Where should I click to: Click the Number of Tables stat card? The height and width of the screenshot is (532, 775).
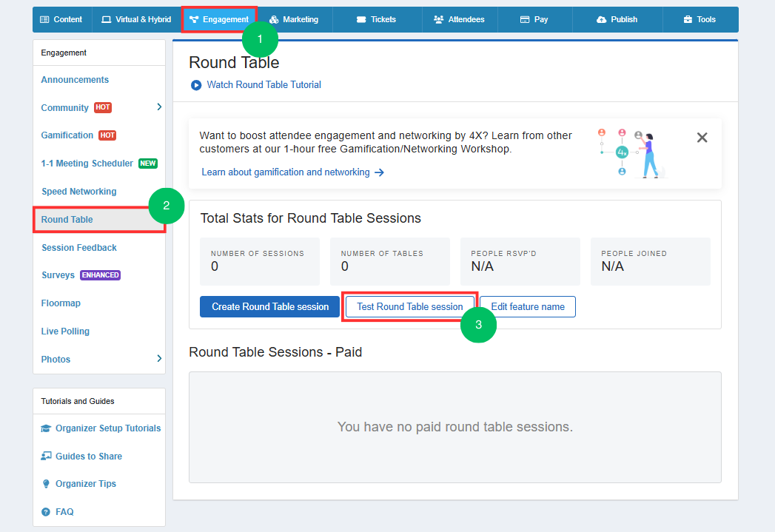pos(390,261)
